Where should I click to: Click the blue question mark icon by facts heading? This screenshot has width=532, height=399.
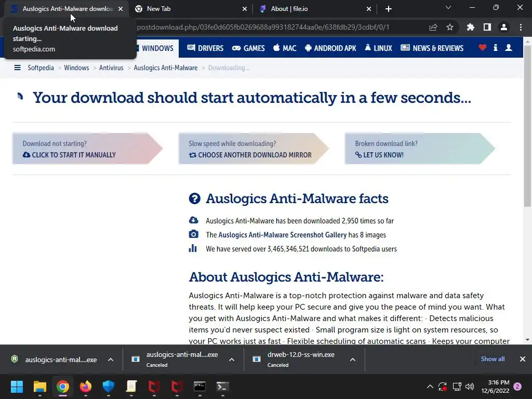click(195, 198)
